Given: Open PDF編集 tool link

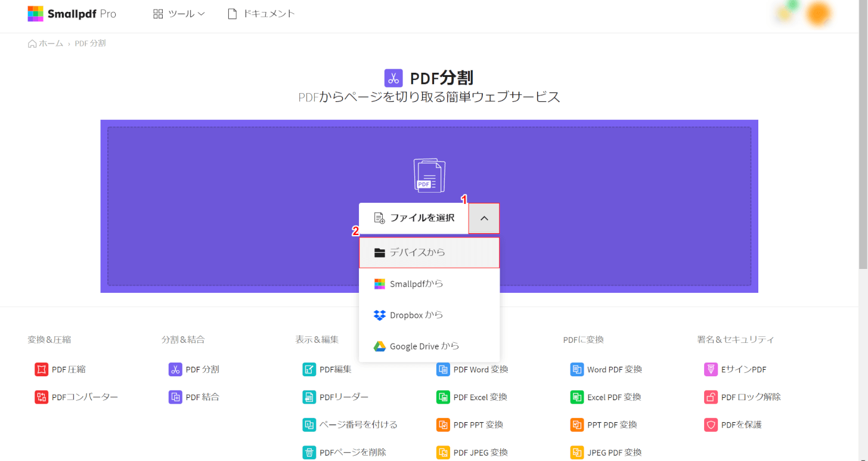Looking at the screenshot, I should click(336, 369).
